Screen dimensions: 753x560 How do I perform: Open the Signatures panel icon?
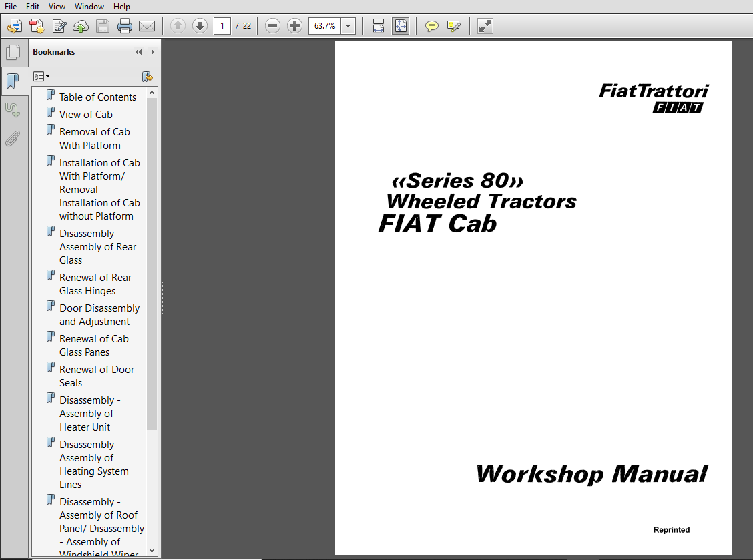pyautogui.click(x=13, y=110)
